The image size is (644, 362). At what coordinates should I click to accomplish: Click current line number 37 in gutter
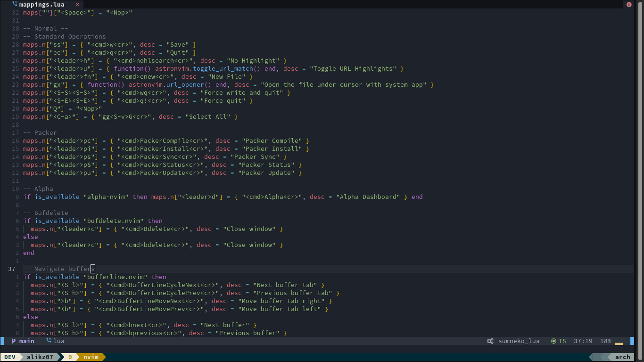[x=12, y=269]
